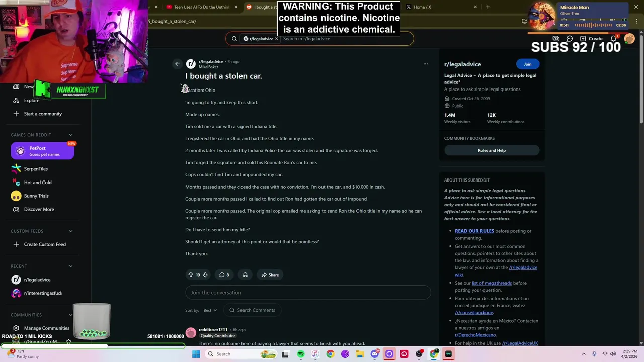
Task: Open the Reddit ads icon
Action: (x=556, y=39)
